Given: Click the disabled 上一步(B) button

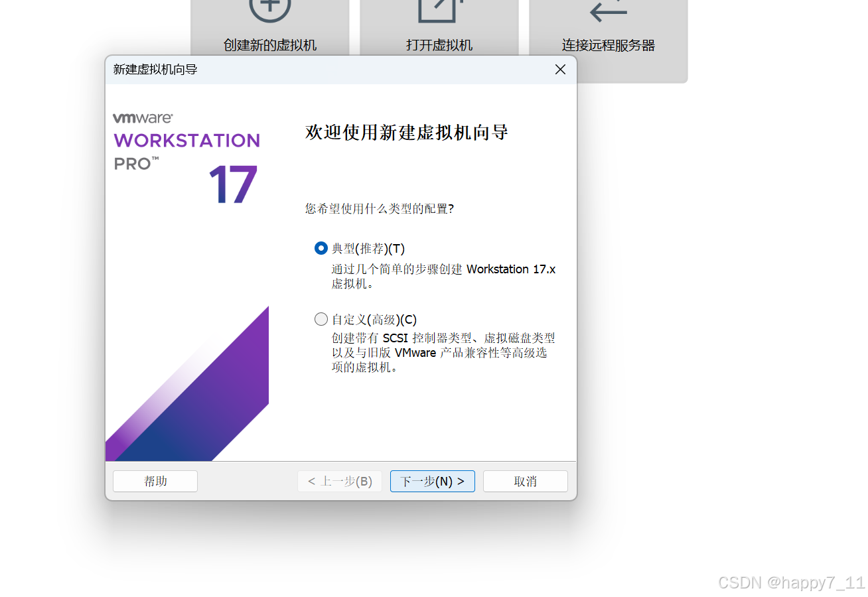Looking at the screenshot, I should [x=340, y=482].
